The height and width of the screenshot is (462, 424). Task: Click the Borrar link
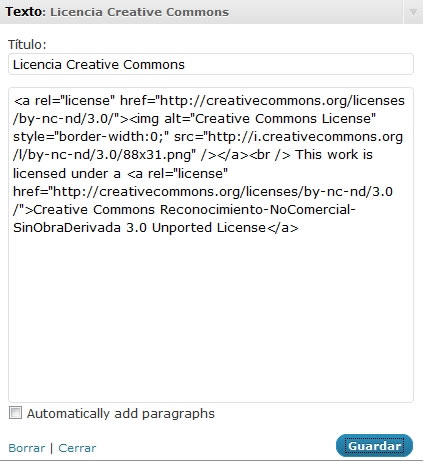coord(27,448)
